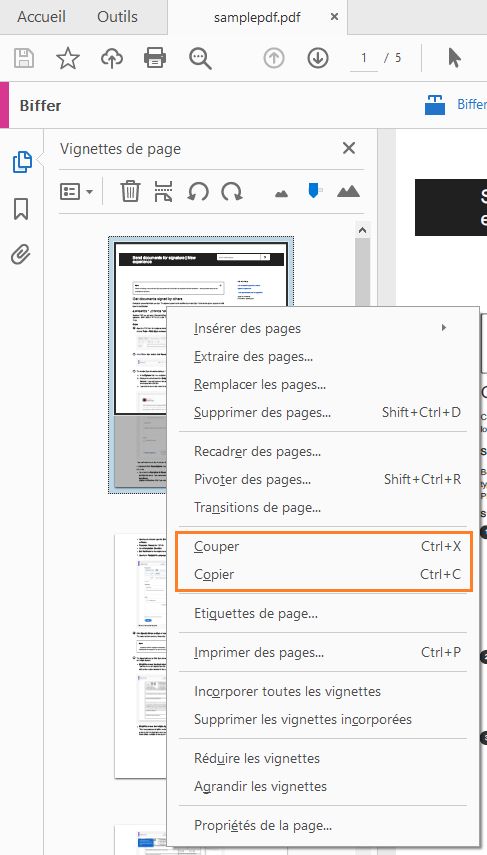Close the samplepdf.pdf tab

334,17
